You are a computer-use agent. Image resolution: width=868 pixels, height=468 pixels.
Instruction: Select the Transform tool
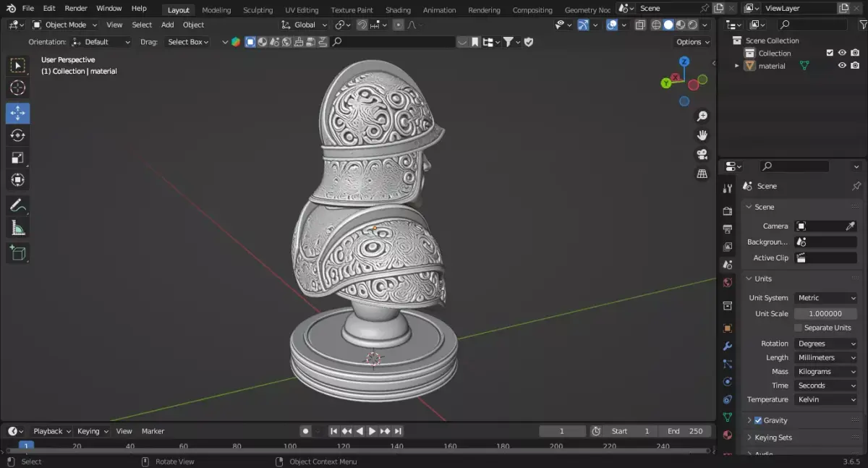point(18,180)
